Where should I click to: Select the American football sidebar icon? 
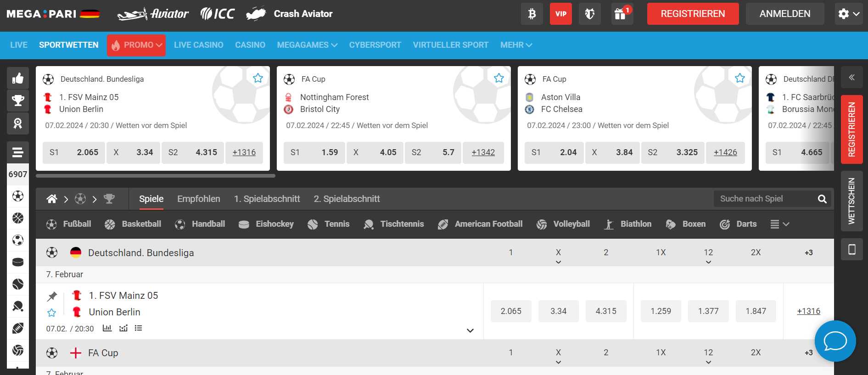[x=18, y=328]
